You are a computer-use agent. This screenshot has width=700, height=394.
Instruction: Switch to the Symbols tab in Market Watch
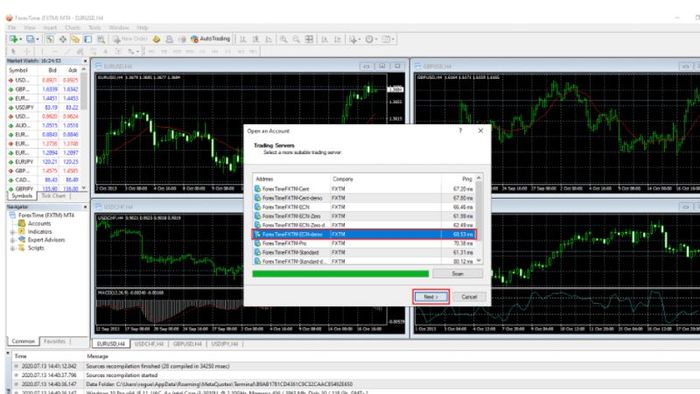click(x=21, y=196)
